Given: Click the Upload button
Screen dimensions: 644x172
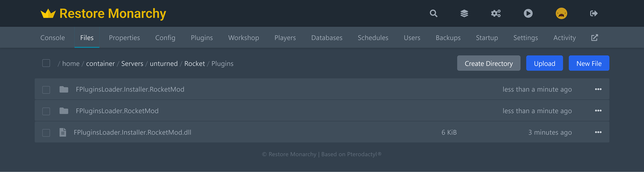Looking at the screenshot, I should point(544,63).
